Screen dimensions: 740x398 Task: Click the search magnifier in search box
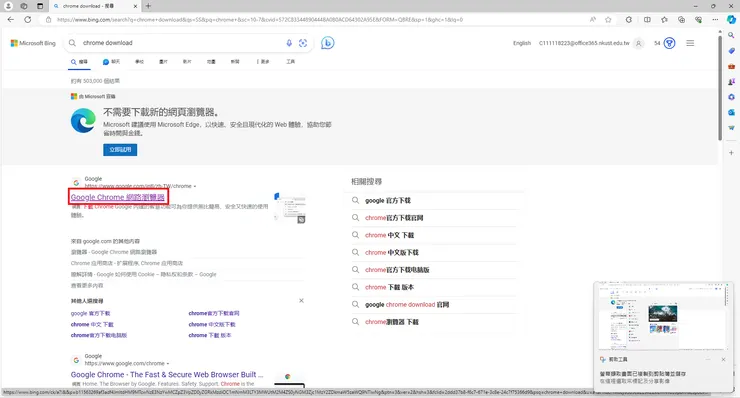point(72,43)
